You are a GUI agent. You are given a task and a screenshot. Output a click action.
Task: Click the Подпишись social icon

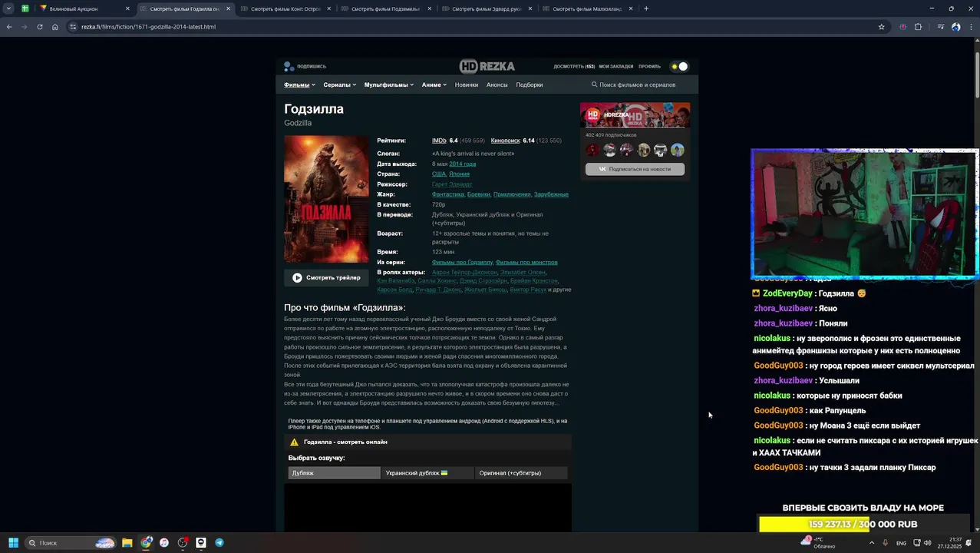tap(289, 66)
